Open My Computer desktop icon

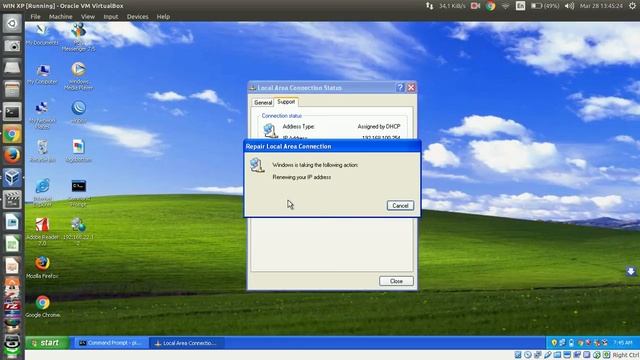point(42,74)
